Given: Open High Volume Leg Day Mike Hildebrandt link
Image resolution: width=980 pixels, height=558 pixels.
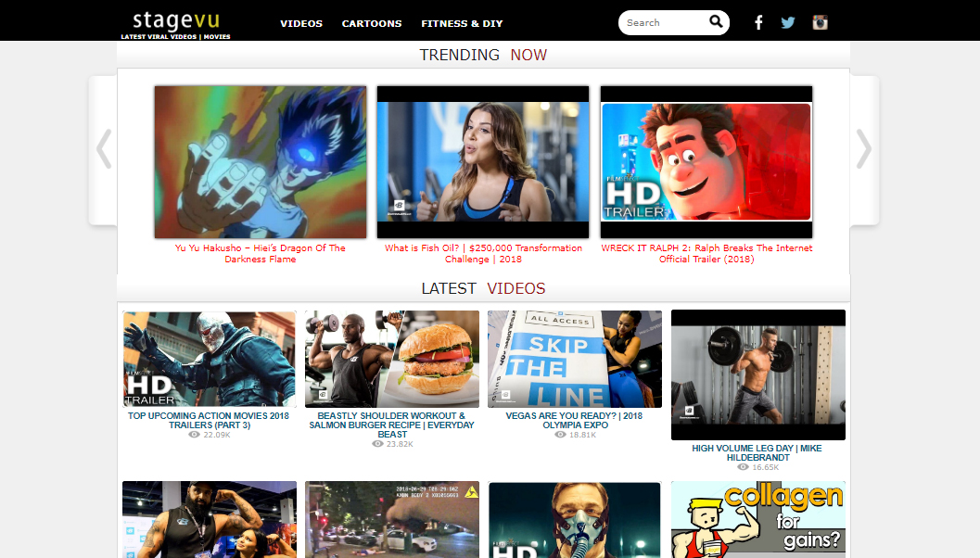Looking at the screenshot, I should 757,453.
